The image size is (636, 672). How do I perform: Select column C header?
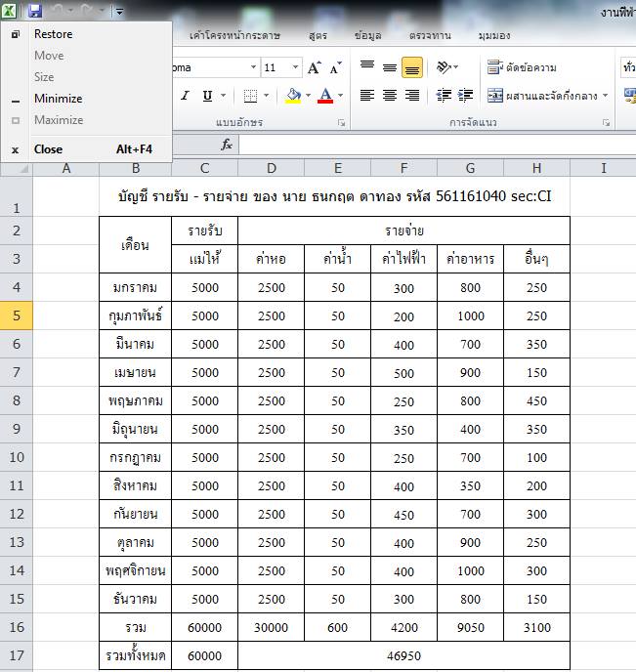point(204,168)
